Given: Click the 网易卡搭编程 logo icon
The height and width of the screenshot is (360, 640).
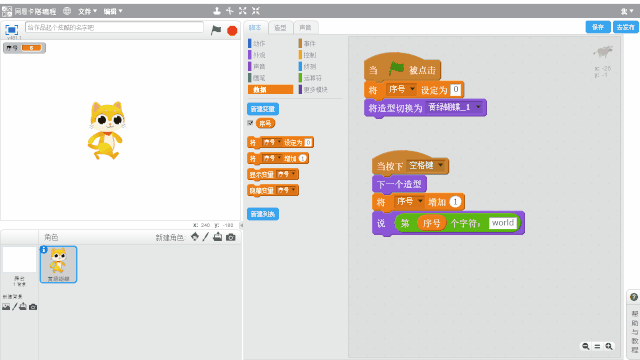Looking at the screenshot, I should tap(7, 11).
